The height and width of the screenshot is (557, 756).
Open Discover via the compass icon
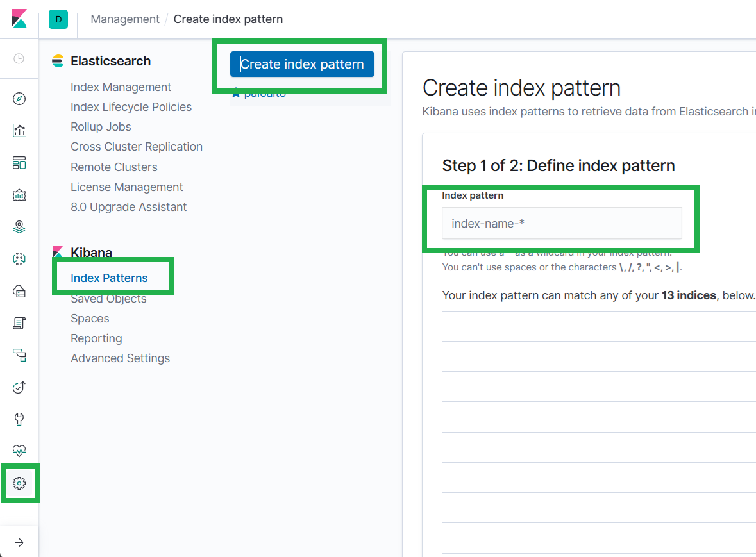(19, 99)
